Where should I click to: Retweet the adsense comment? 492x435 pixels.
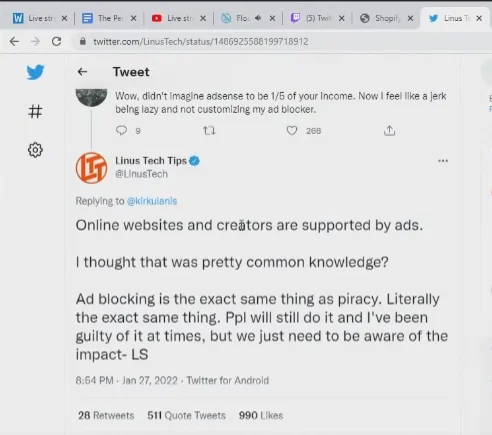209,131
